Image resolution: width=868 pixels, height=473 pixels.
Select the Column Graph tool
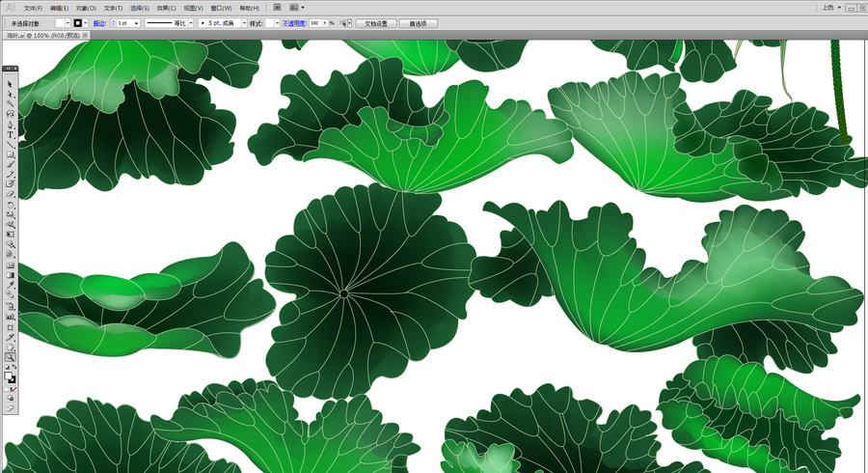(x=10, y=317)
